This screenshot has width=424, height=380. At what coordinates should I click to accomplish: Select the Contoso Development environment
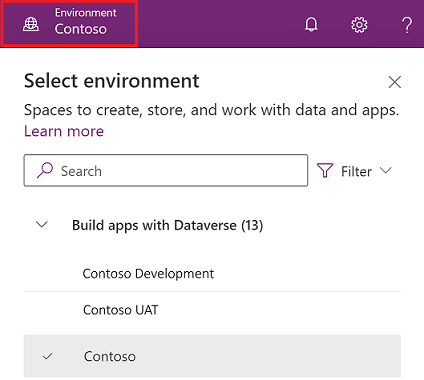click(212, 274)
